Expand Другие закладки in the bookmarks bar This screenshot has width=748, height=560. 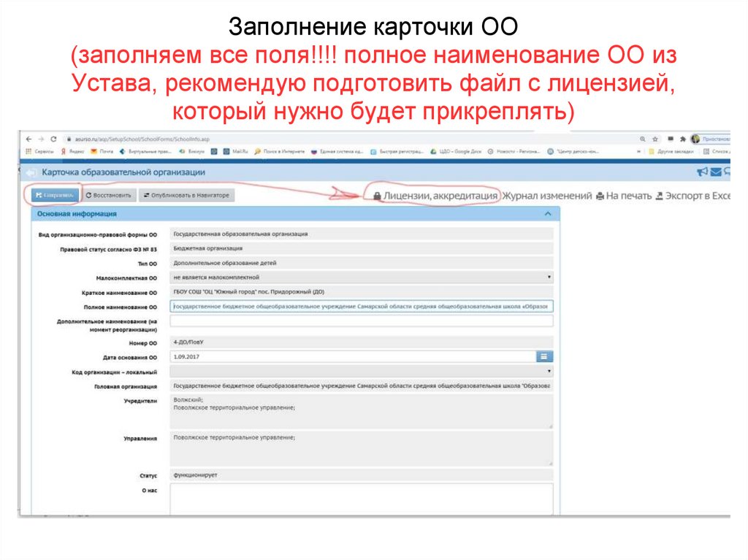point(676,151)
